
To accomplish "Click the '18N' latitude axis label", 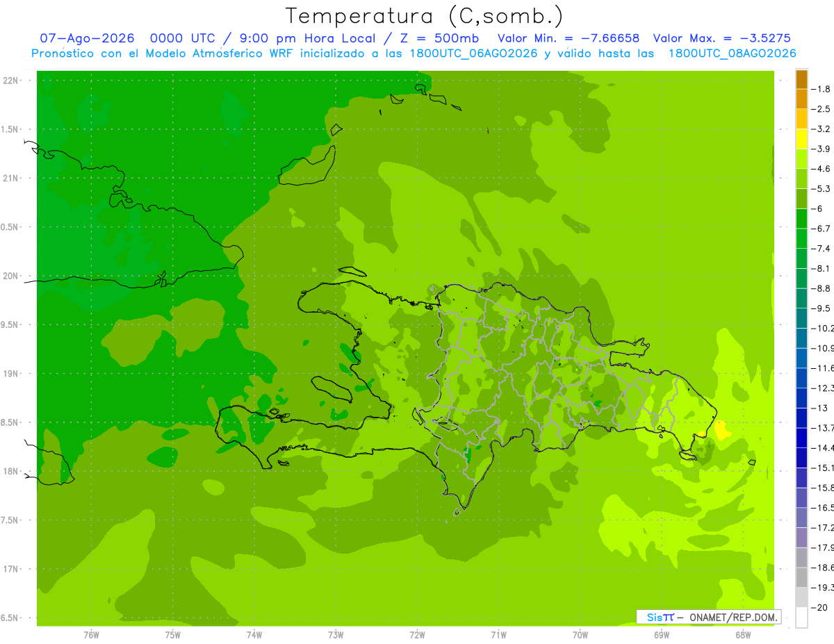I will tap(11, 471).
